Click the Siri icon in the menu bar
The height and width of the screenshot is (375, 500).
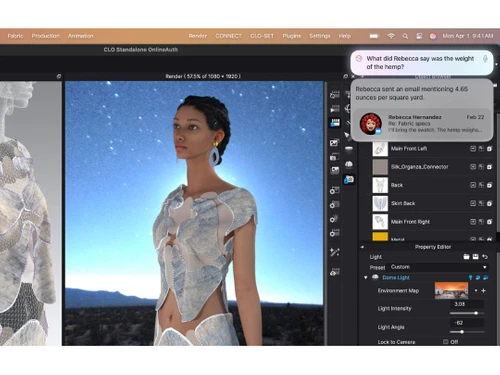pos(433,36)
